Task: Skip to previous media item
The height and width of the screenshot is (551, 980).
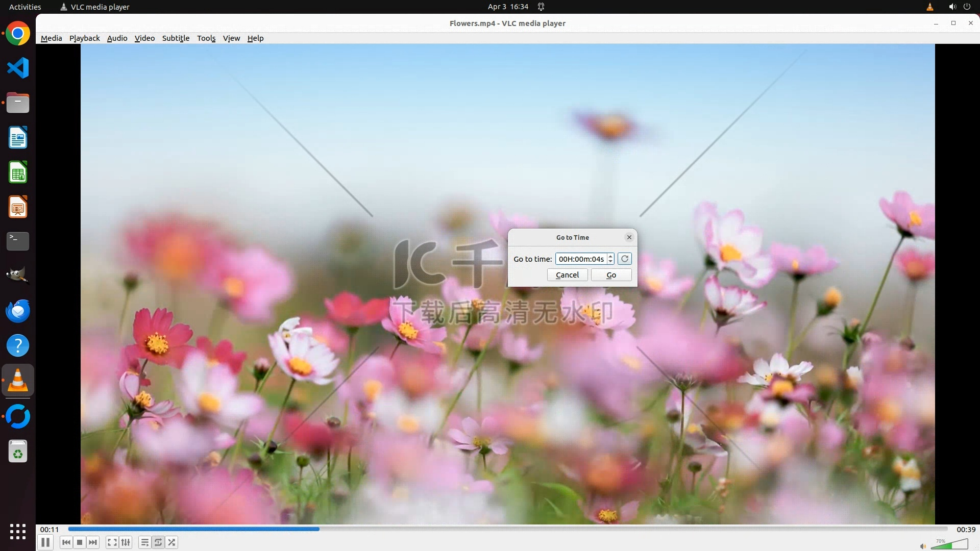Action: coord(66,542)
